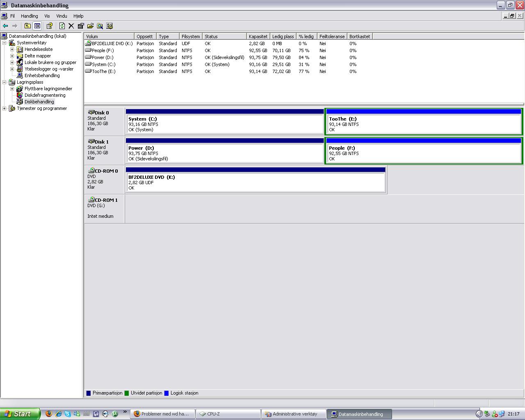This screenshot has width=525, height=420.
Task: Click the Up one level folder icon
Action: coord(27,26)
